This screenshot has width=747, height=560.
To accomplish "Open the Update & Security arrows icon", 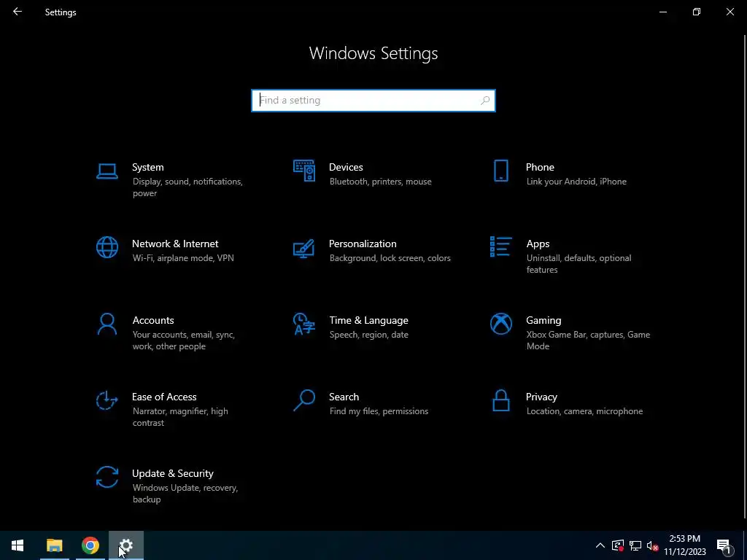I will coord(107,477).
